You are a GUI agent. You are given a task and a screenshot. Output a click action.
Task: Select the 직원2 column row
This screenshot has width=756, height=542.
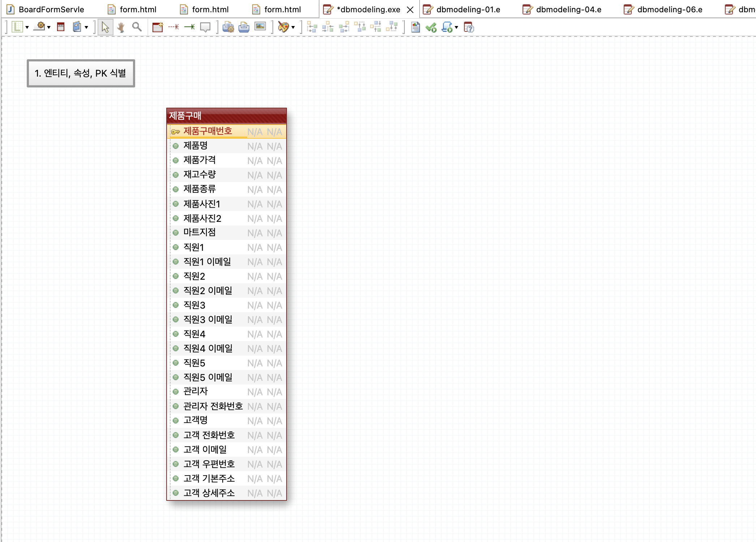click(227, 276)
